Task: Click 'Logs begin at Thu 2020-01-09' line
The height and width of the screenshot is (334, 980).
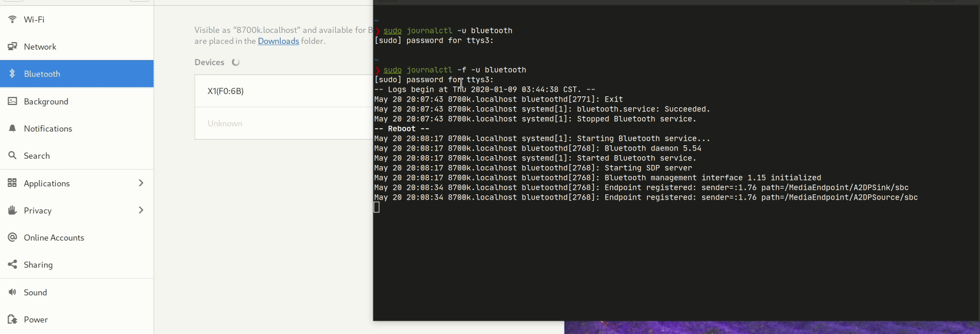Action: [x=485, y=89]
